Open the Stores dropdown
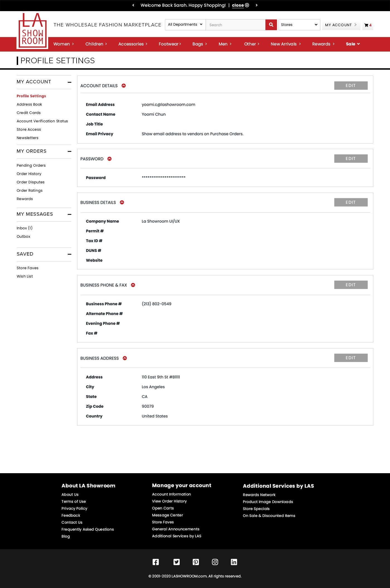This screenshot has width=390, height=588. coord(299,25)
